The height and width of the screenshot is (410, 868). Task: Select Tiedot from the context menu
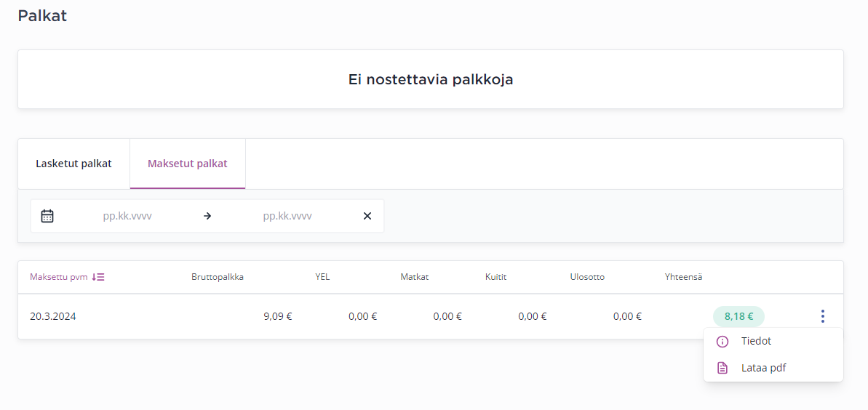coord(756,341)
